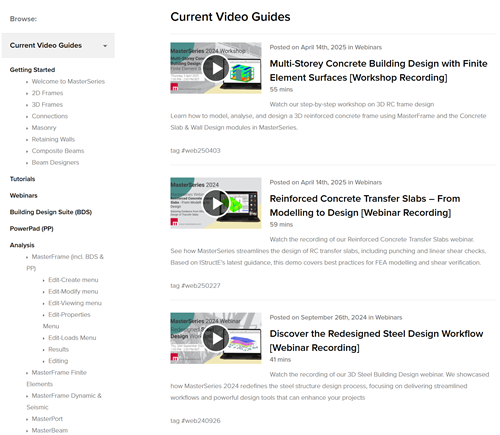The width and height of the screenshot is (500, 435).
Task: Select the Analysis category
Action: click(x=22, y=245)
